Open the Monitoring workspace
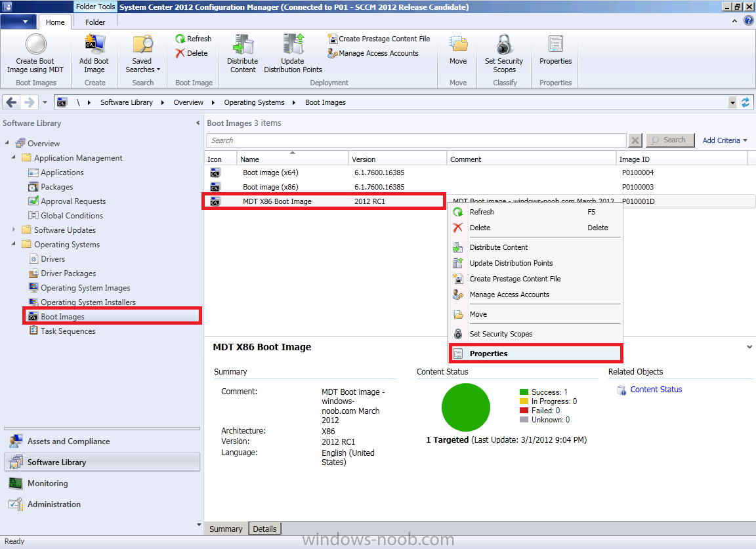Screen dimensions: 756x549 click(102, 483)
